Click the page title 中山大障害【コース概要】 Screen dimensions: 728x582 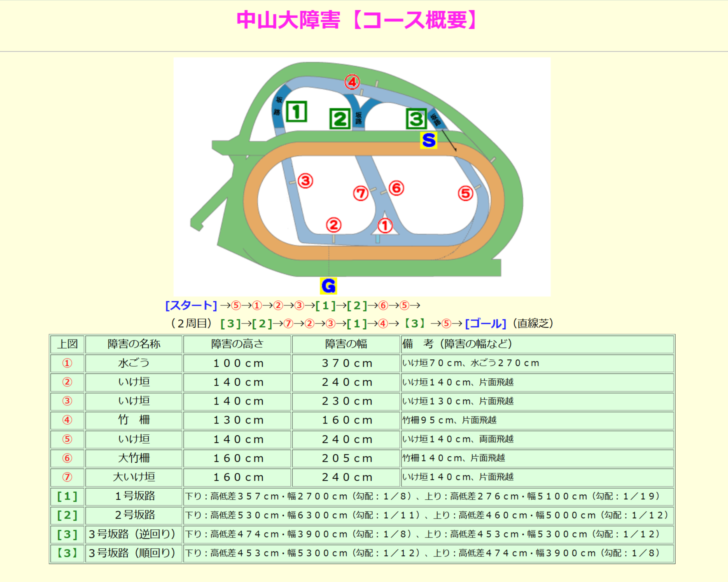click(x=358, y=20)
